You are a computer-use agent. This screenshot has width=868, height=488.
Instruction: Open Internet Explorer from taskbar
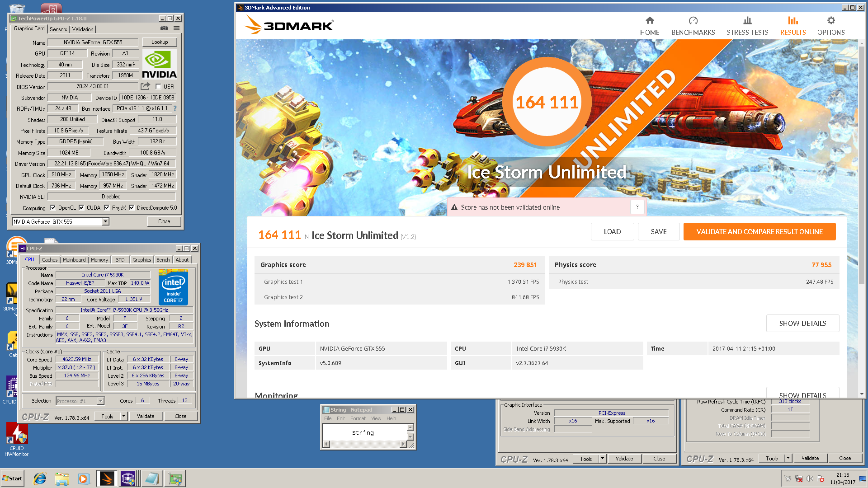point(40,479)
